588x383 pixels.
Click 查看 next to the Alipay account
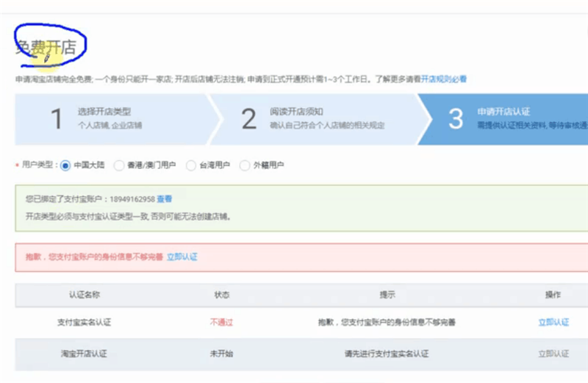click(164, 198)
